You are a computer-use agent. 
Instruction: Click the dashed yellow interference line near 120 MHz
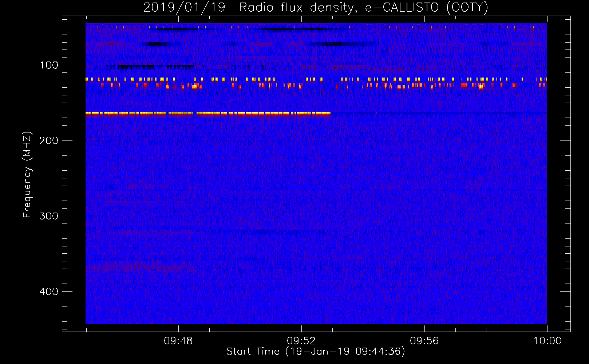[x=316, y=79]
